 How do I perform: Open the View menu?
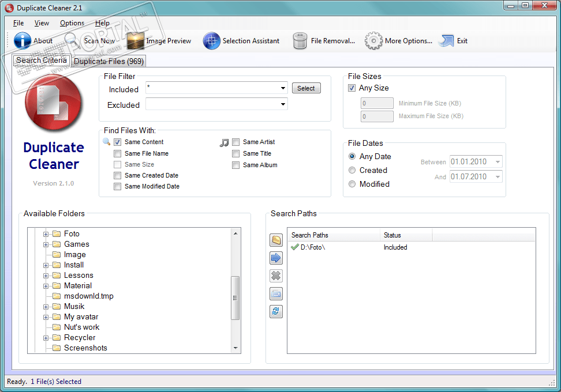pyautogui.click(x=42, y=23)
